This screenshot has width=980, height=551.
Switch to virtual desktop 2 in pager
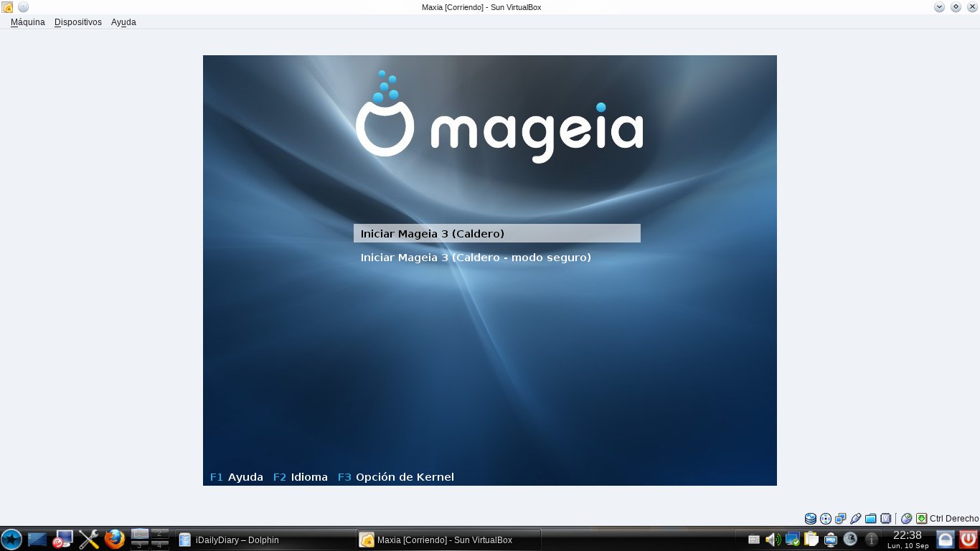[x=160, y=533]
